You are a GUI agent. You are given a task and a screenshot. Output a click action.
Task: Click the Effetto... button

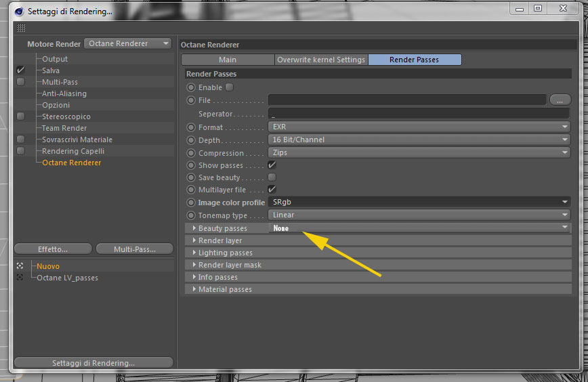click(53, 249)
